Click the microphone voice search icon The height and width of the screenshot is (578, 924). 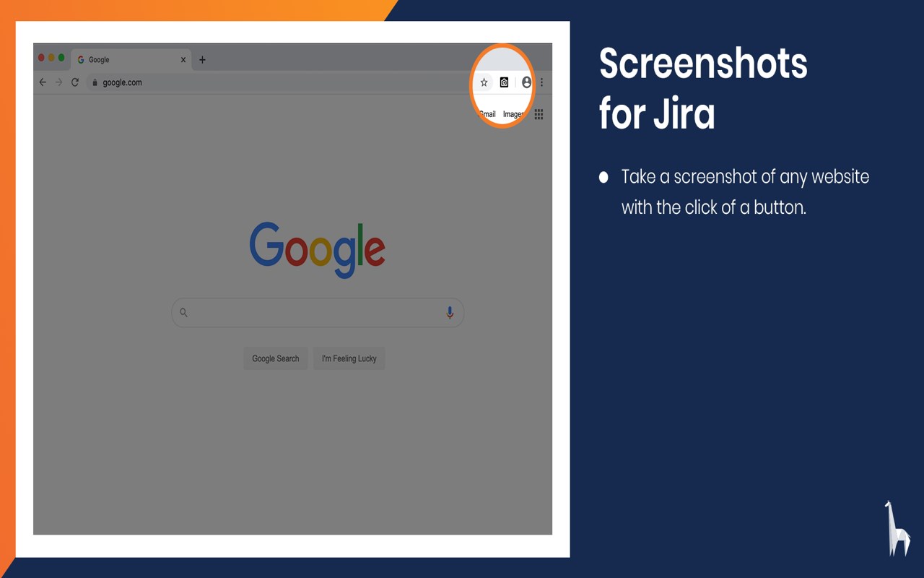[450, 313]
